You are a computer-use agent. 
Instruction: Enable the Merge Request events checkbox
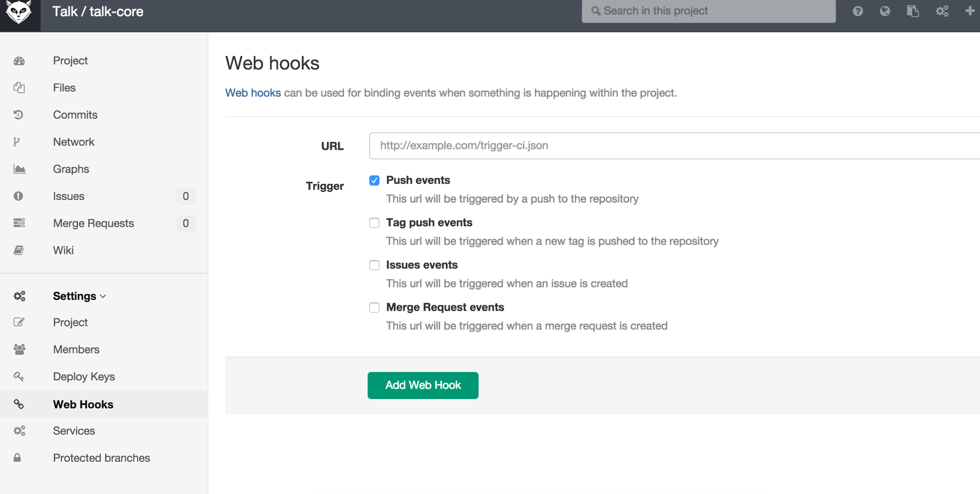(x=375, y=307)
